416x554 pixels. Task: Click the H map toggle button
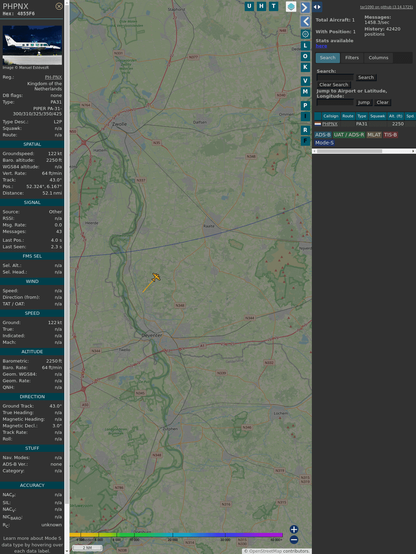pyautogui.click(x=261, y=6)
